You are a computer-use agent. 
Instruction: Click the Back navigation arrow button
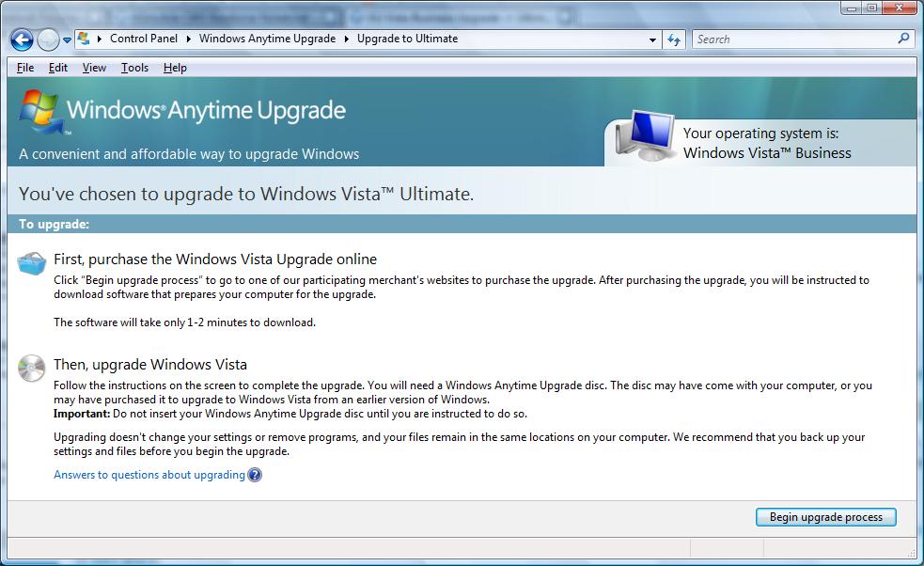(22, 40)
